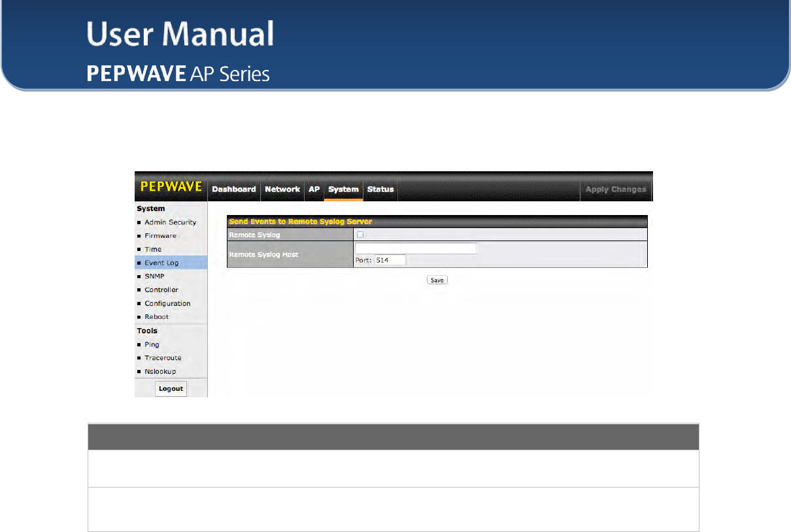Open Admin Security settings
791x532 pixels.
pyautogui.click(x=171, y=222)
